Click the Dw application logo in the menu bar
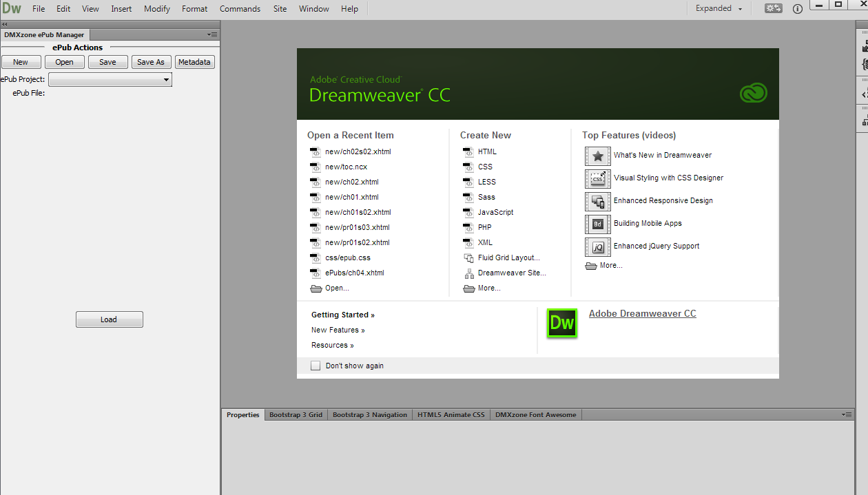Image resolution: width=868 pixels, height=495 pixels. (12, 9)
